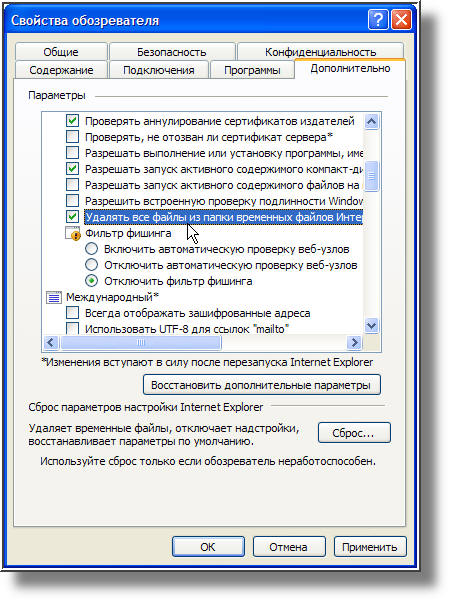This screenshot has height=600, width=450.
Task: Click the horizontal scrollbar right arrow
Action: (354, 342)
